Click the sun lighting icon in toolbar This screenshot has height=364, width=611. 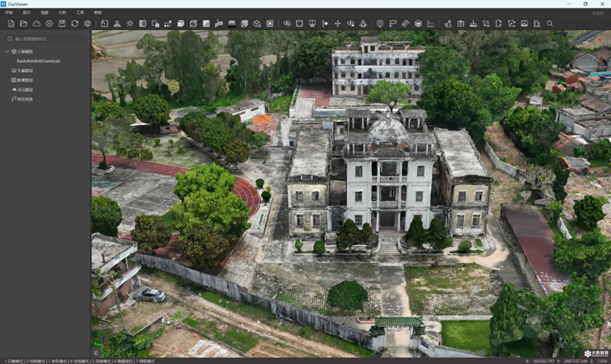pos(130,23)
